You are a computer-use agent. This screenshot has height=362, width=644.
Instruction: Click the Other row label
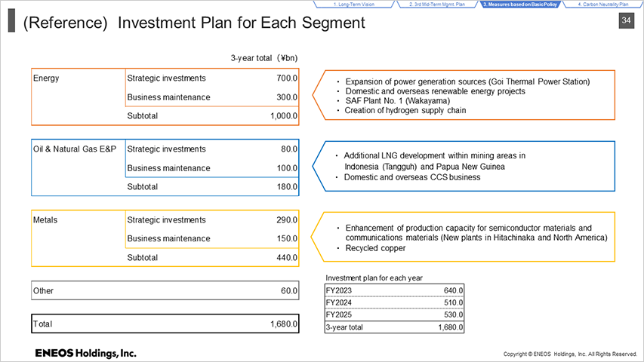coord(43,290)
